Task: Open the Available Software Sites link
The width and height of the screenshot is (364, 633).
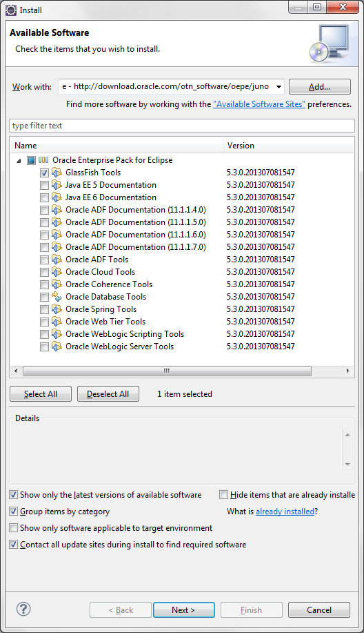Action: coord(259,104)
